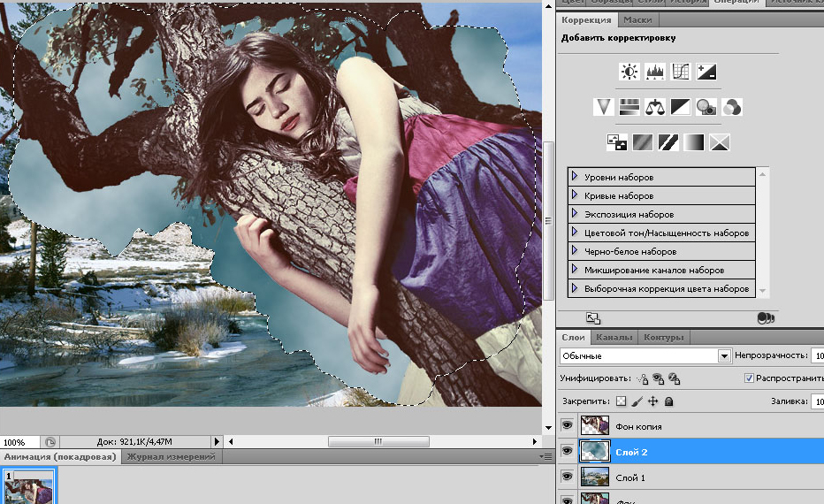Add a Posterize adjustment
824x504 pixels.
pyautogui.click(x=642, y=142)
